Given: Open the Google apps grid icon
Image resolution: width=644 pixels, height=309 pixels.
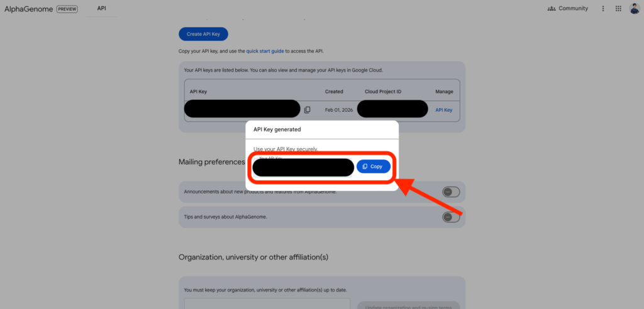Looking at the screenshot, I should (x=618, y=9).
